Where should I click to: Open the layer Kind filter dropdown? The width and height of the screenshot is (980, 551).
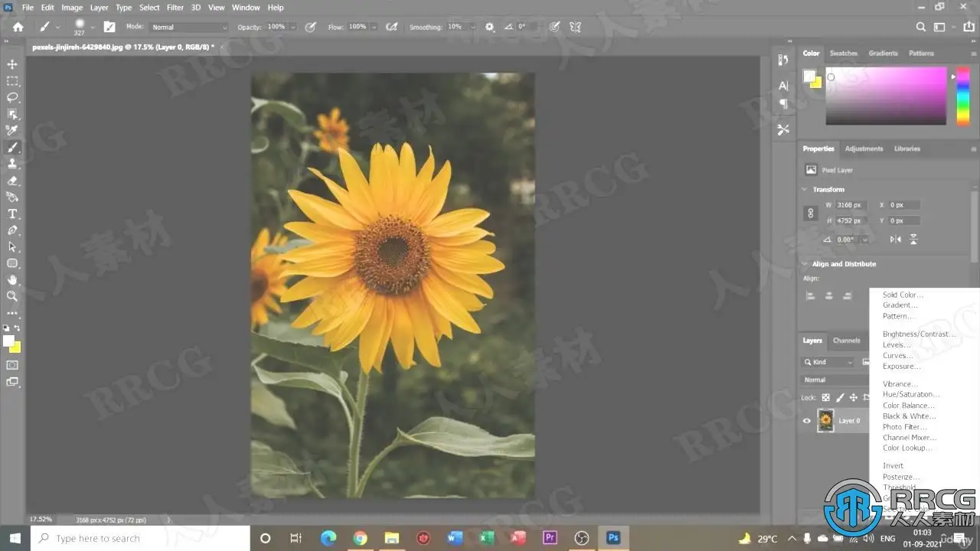tap(828, 362)
